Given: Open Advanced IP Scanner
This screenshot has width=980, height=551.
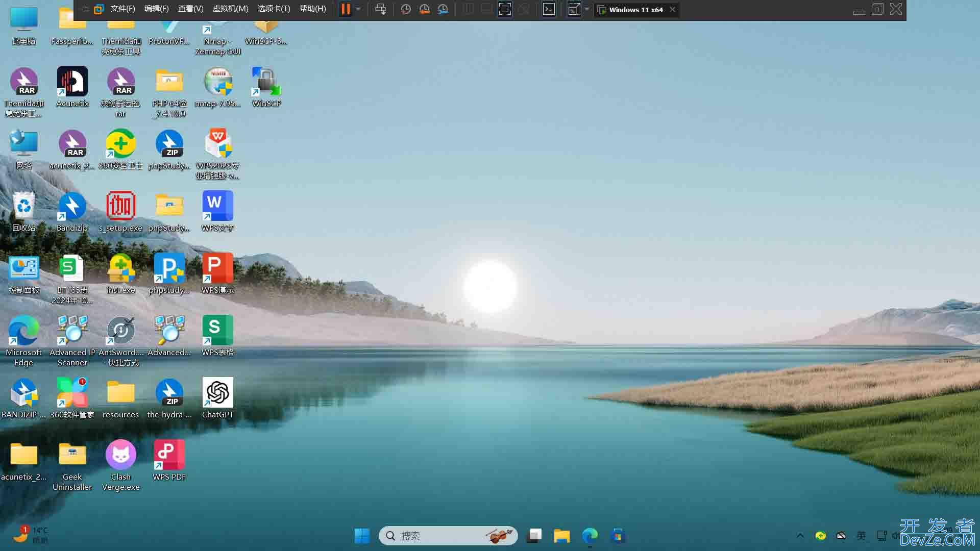Looking at the screenshot, I should pos(72,330).
